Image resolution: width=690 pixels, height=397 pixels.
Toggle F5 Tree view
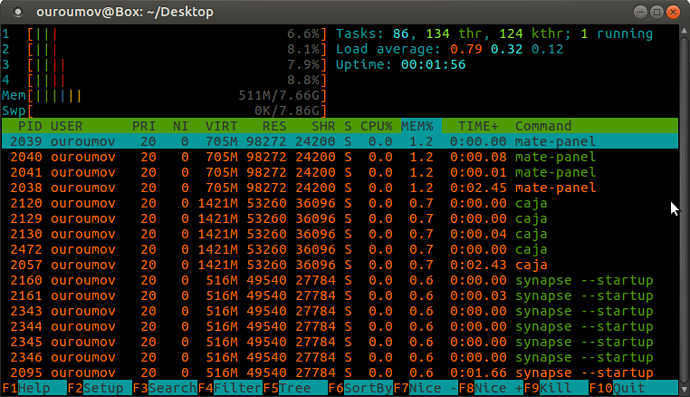[295, 388]
